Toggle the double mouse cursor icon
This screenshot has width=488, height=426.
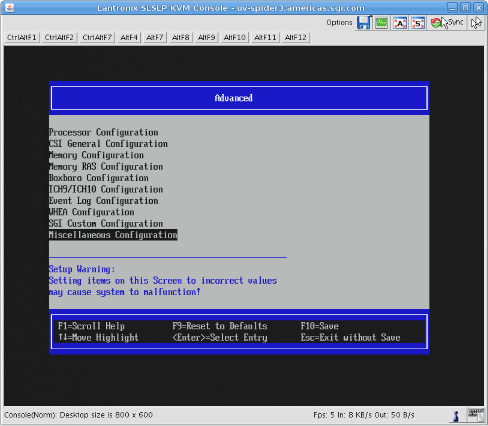click(476, 23)
